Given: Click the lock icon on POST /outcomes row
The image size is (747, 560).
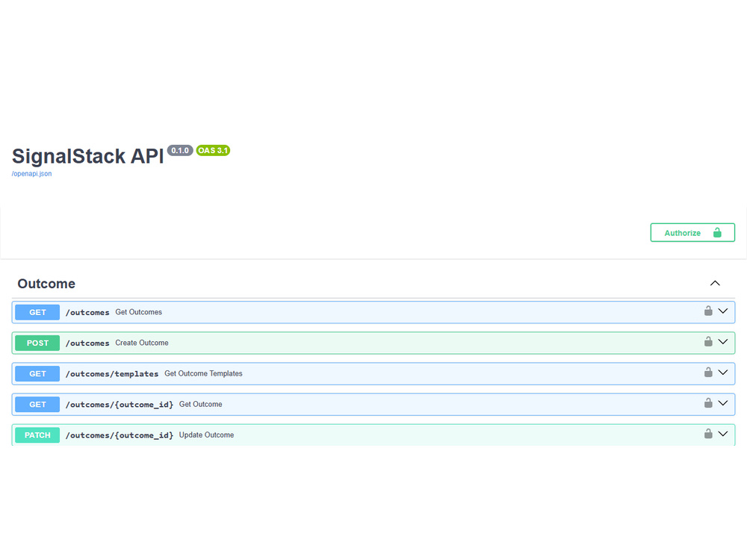Looking at the screenshot, I should point(708,341).
